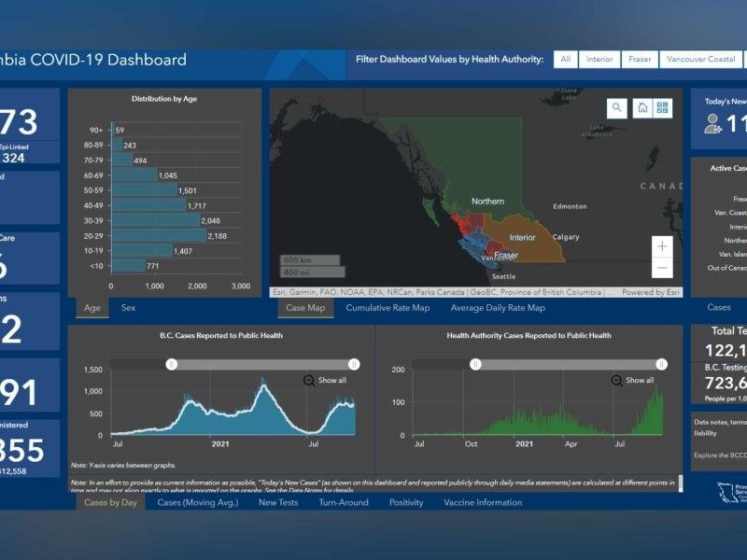Click the map home extent icon
Image resolution: width=747 pixels, height=560 pixels.
642,108
